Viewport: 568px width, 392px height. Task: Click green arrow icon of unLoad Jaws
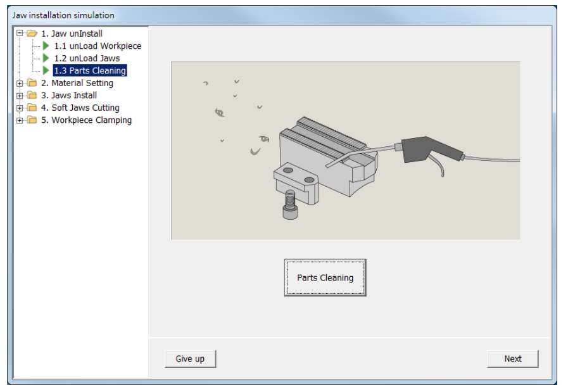tap(46, 58)
